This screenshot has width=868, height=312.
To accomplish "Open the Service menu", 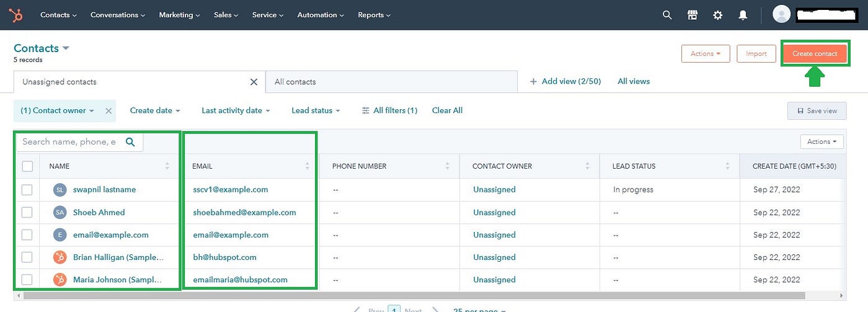I will pyautogui.click(x=268, y=15).
